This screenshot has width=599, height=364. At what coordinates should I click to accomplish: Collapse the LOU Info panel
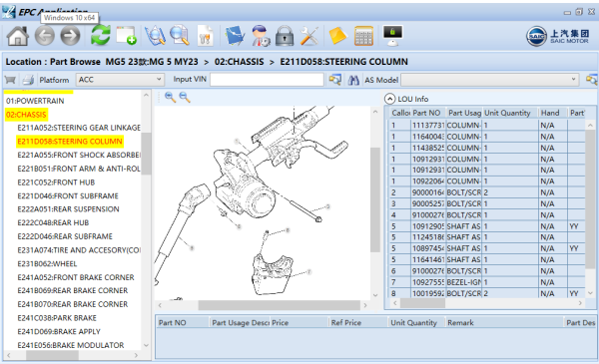[x=389, y=99]
